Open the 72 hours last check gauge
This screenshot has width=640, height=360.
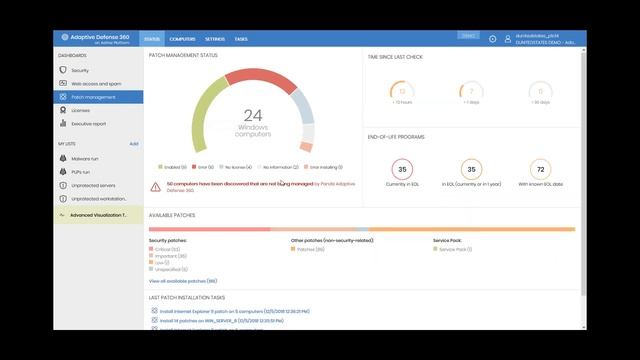[402, 91]
